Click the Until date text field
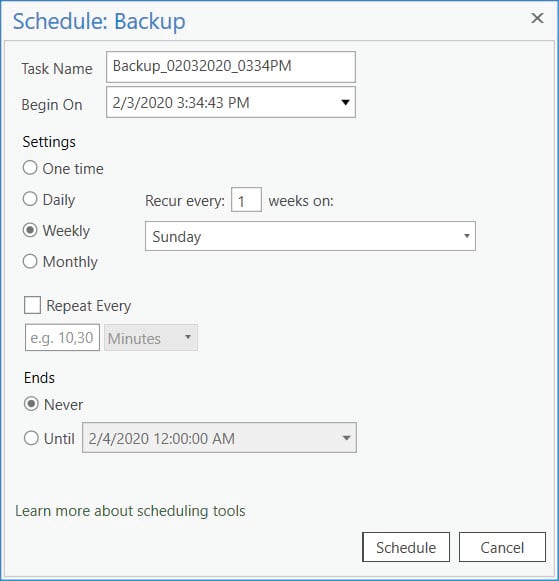Image resolution: width=559 pixels, height=581 pixels. (x=219, y=438)
